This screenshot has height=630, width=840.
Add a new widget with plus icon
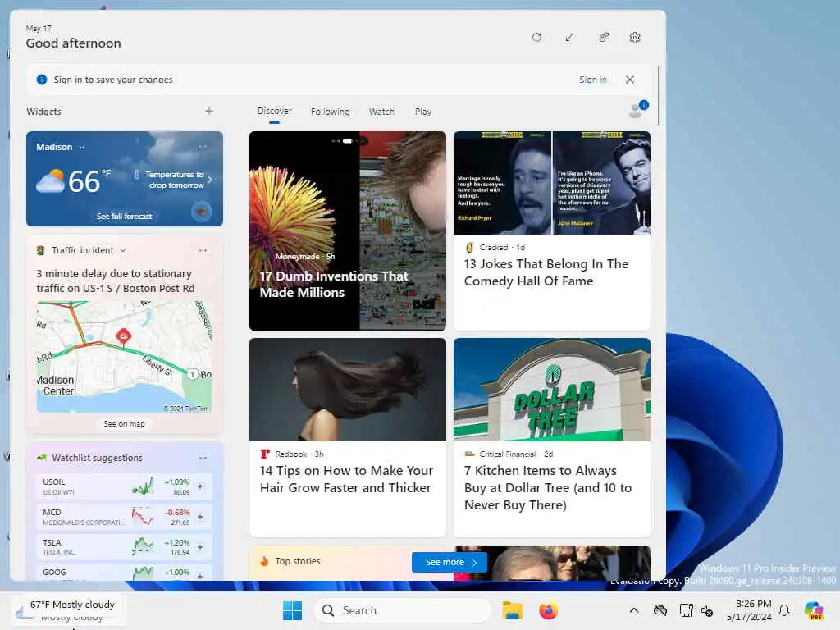click(209, 111)
